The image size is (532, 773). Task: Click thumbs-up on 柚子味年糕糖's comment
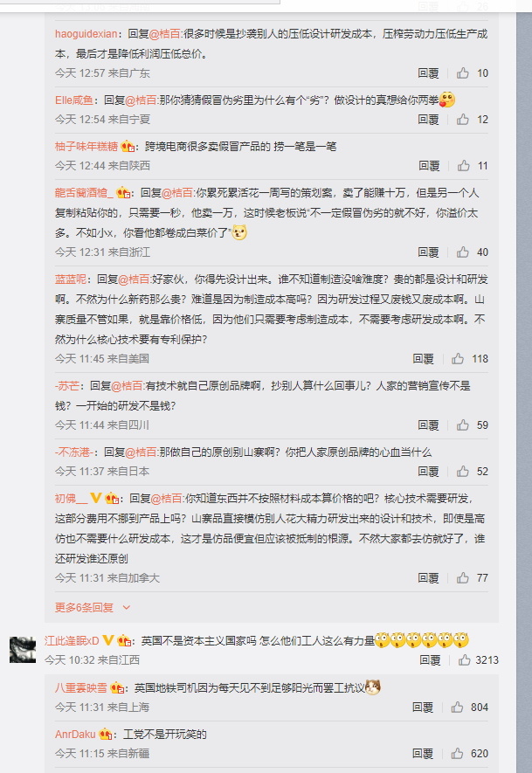[x=464, y=166]
